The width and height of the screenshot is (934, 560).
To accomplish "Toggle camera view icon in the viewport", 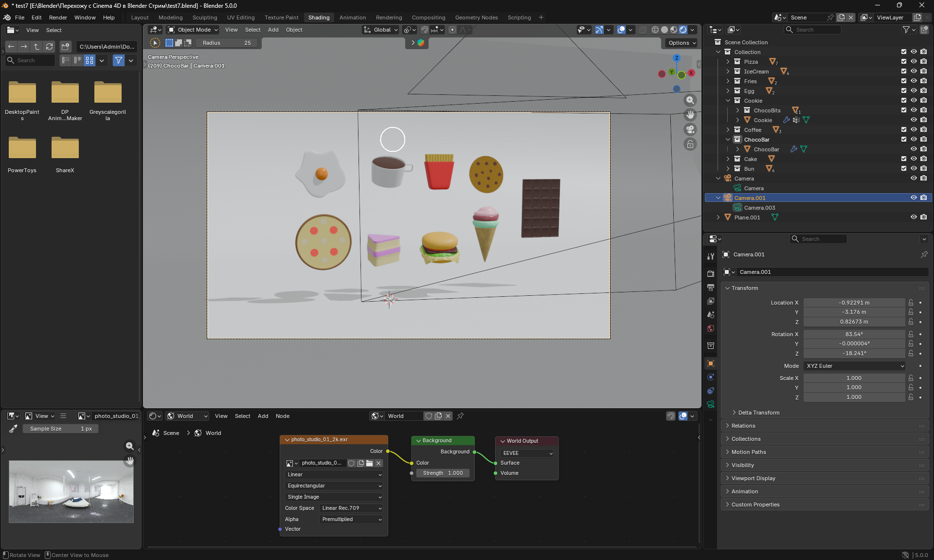I will coord(690,129).
